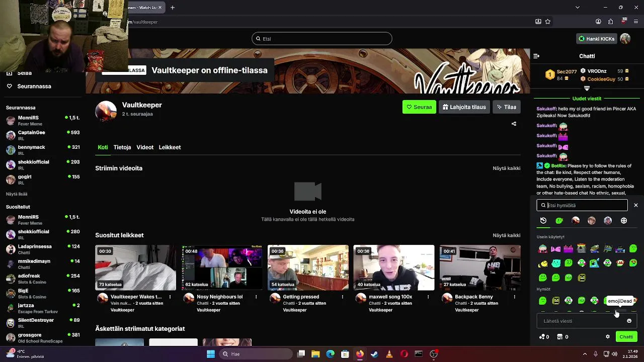Open CaptainGee channel in sidebar
The image size is (644, 362).
click(x=43, y=135)
